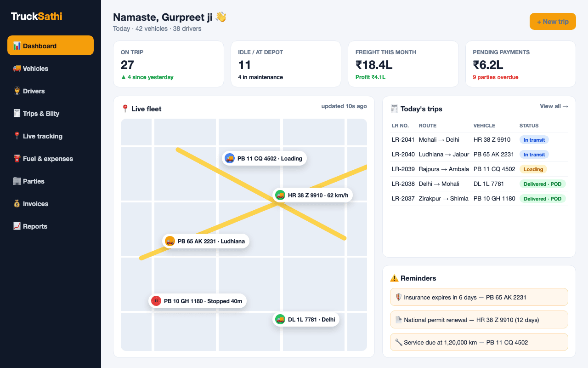Click the Dashboard chart icon in sidebar
Image resolution: width=588 pixels, height=368 pixels.
click(x=17, y=46)
